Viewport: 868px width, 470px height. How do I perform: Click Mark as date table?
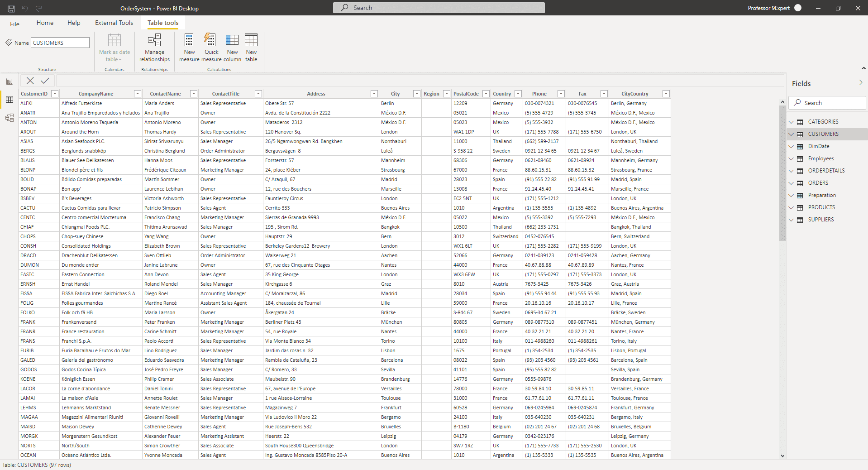click(x=114, y=47)
